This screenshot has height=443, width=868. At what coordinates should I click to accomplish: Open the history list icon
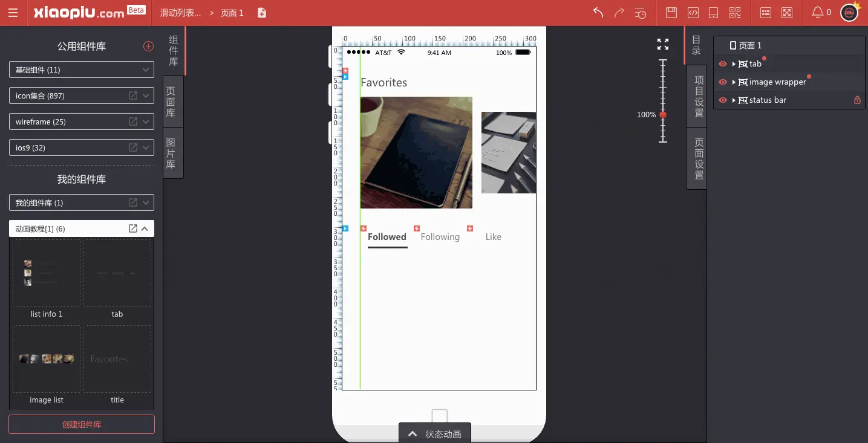[x=641, y=13]
